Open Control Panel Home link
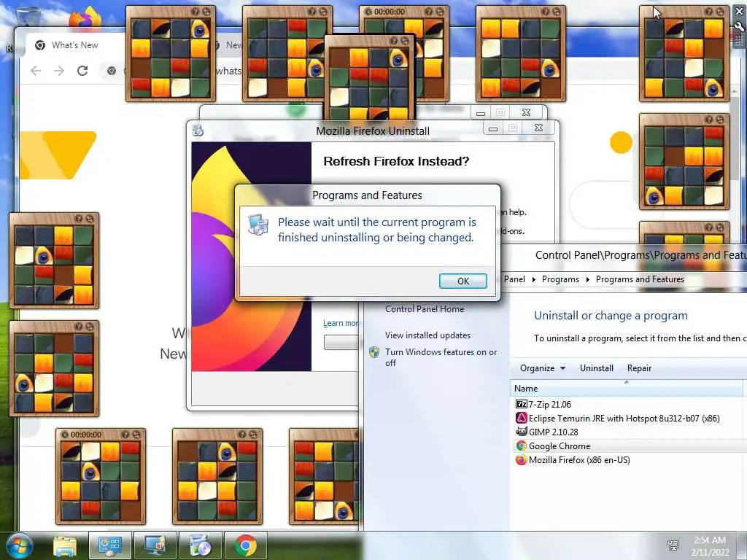747x560 pixels. coord(425,309)
